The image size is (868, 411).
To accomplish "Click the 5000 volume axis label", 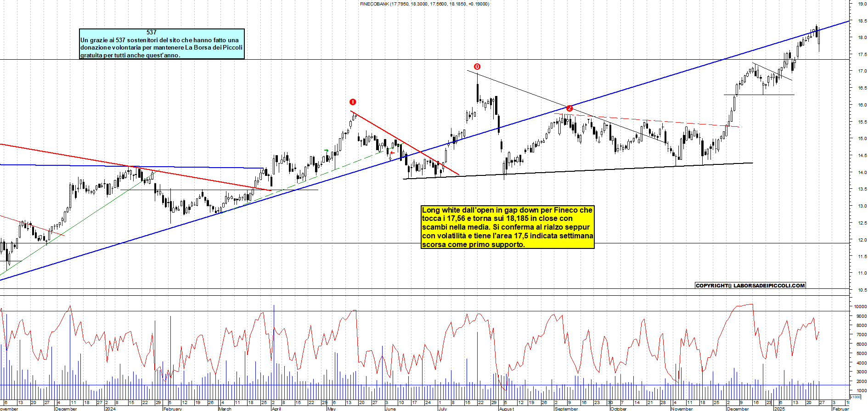I will pyautogui.click(x=862, y=354).
